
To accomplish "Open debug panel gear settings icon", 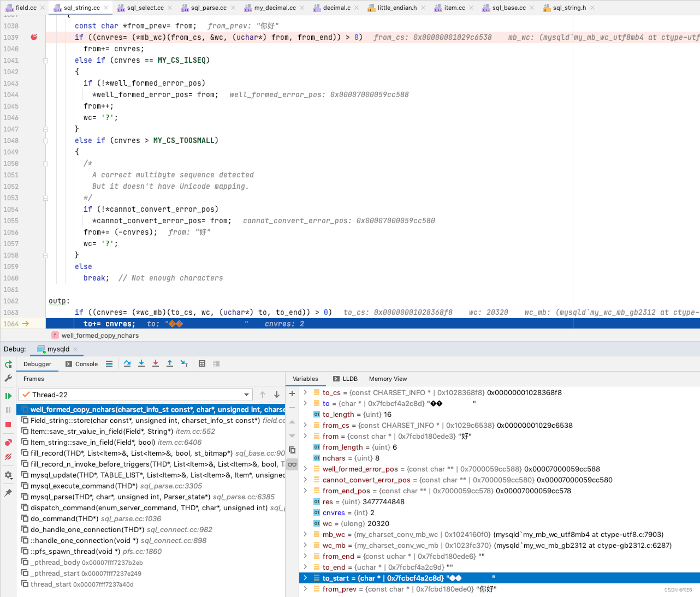I will 8,475.
